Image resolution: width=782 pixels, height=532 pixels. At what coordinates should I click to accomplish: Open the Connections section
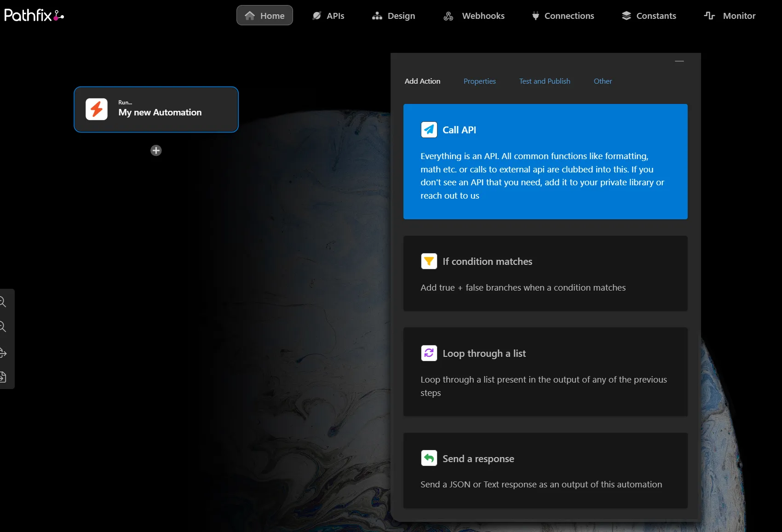[x=563, y=16]
